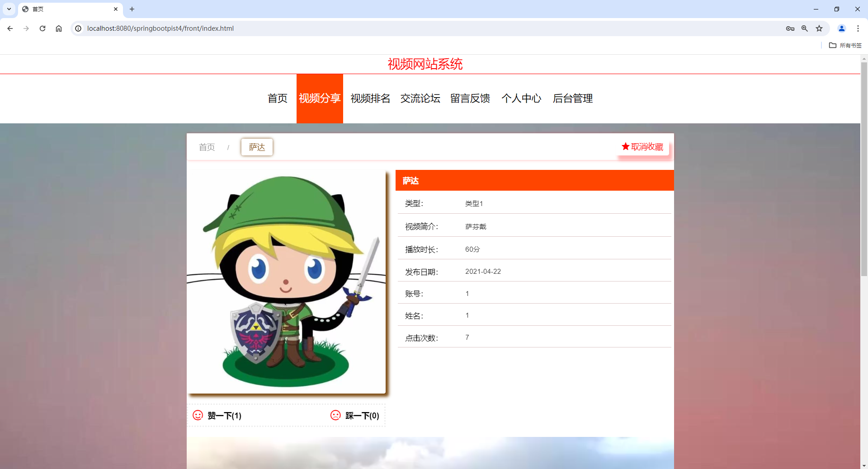Restore down the browser window

pos(837,9)
